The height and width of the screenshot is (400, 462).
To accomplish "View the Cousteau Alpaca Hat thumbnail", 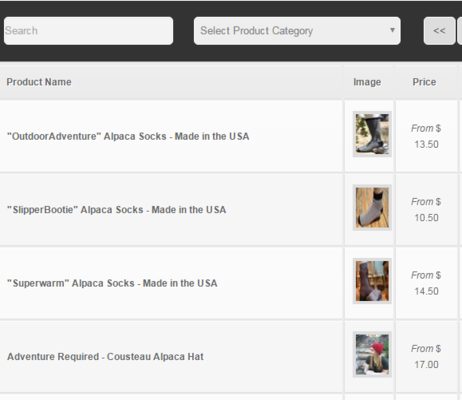I will [x=372, y=355].
